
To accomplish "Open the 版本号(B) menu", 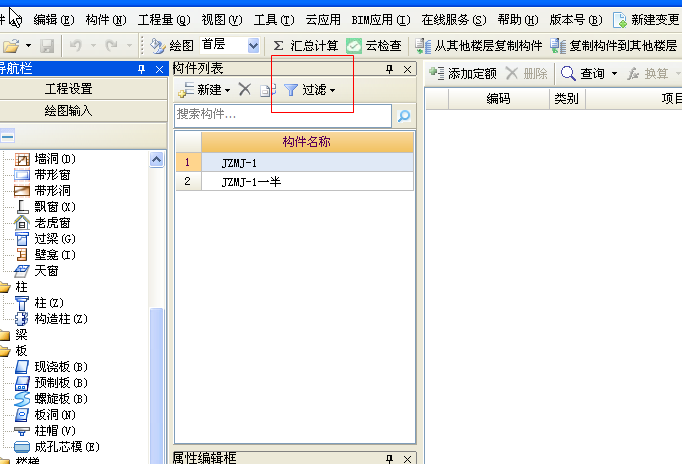I will click(x=576, y=20).
